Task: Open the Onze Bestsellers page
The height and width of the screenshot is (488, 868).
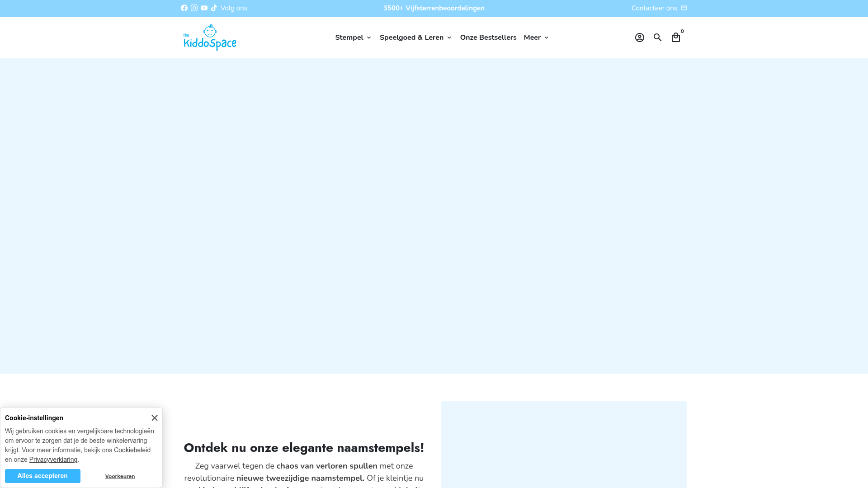Action: coord(488,38)
